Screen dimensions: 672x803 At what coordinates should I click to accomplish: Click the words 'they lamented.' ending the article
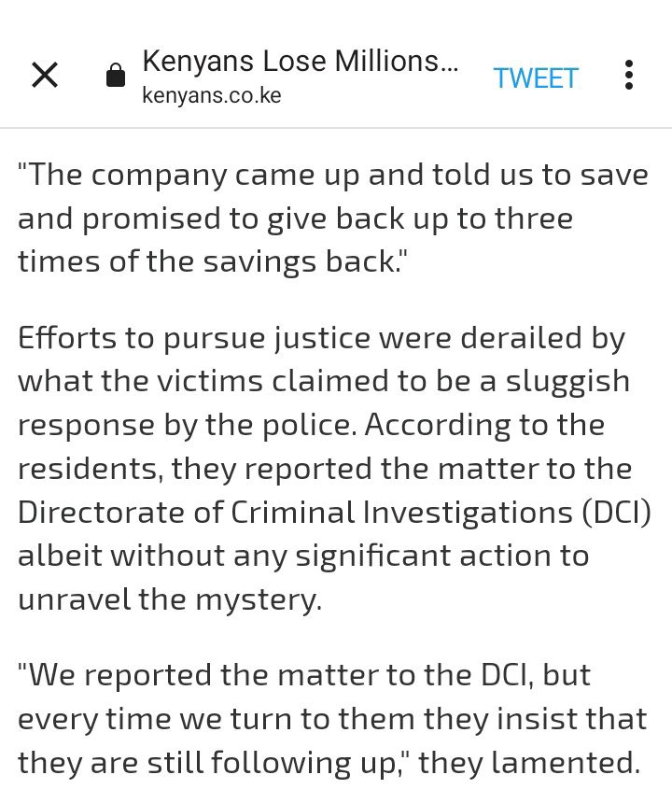coord(529,762)
